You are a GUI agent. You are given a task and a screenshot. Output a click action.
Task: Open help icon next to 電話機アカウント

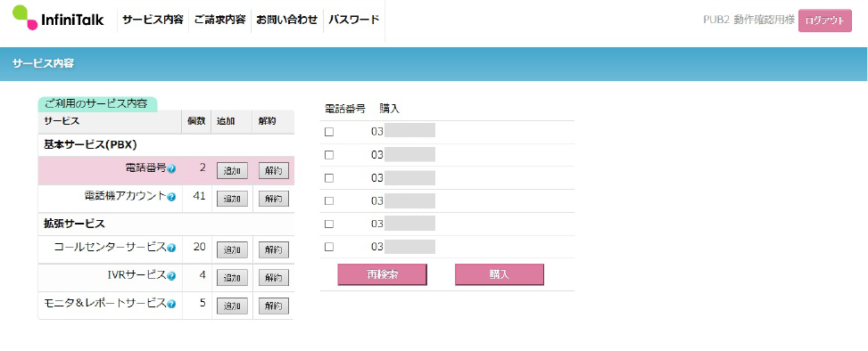click(x=171, y=197)
